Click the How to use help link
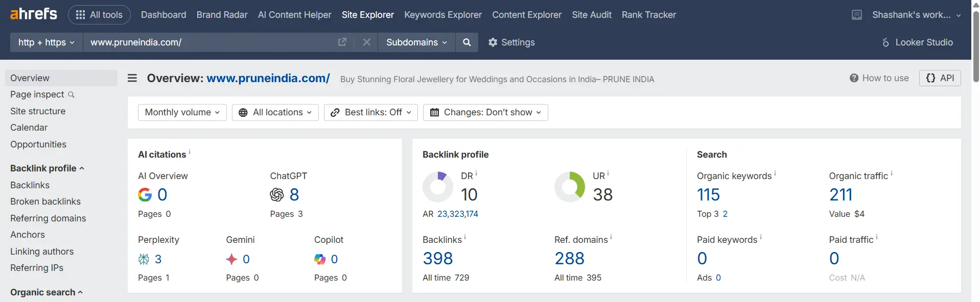The image size is (980, 302). pos(879,78)
